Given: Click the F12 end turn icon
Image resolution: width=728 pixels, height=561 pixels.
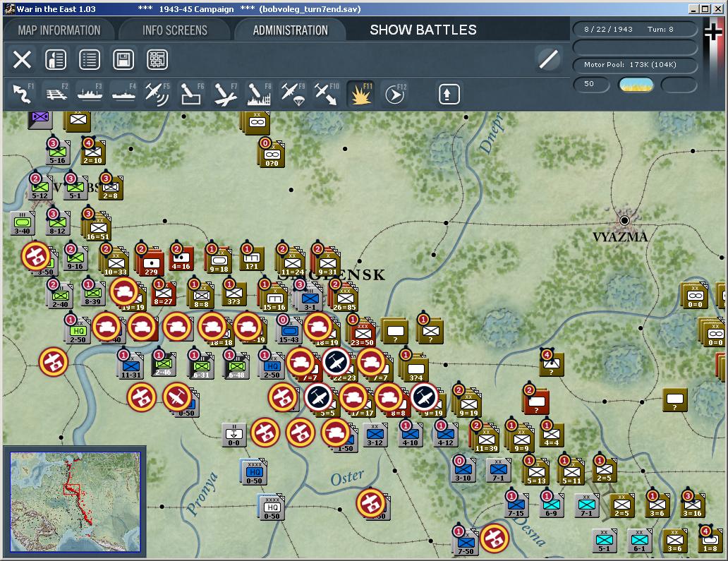Looking at the screenshot, I should 394,95.
